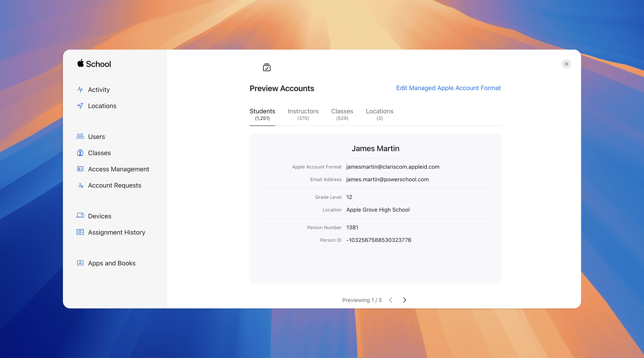Click the checklist stack icon above Preview Accounts
The height and width of the screenshot is (358, 644).
point(267,67)
